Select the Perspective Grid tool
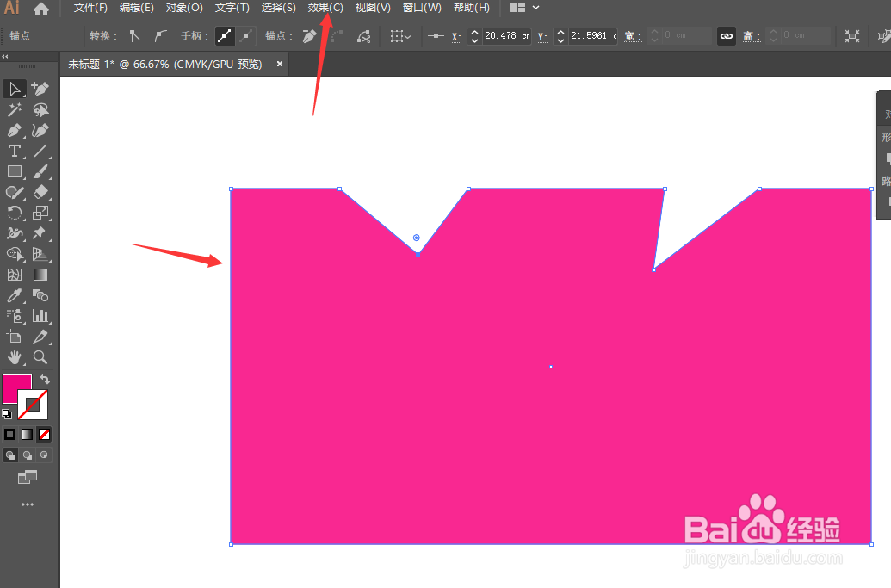This screenshot has height=588, width=891. pyautogui.click(x=40, y=254)
